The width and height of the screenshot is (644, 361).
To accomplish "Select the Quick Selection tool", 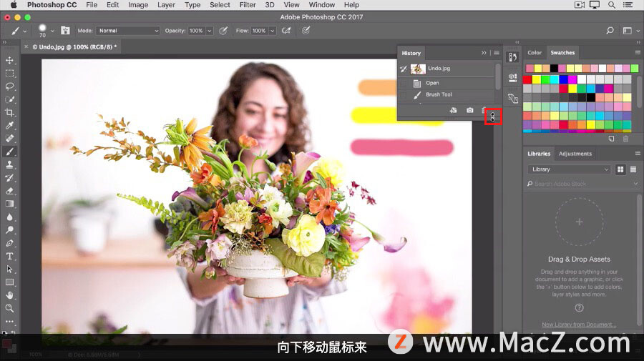I will (x=9, y=99).
